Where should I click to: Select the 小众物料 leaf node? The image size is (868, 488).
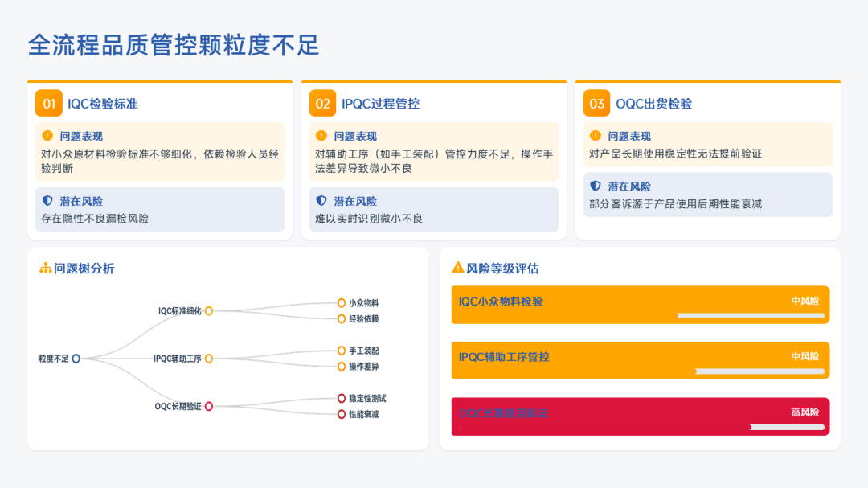tap(342, 303)
